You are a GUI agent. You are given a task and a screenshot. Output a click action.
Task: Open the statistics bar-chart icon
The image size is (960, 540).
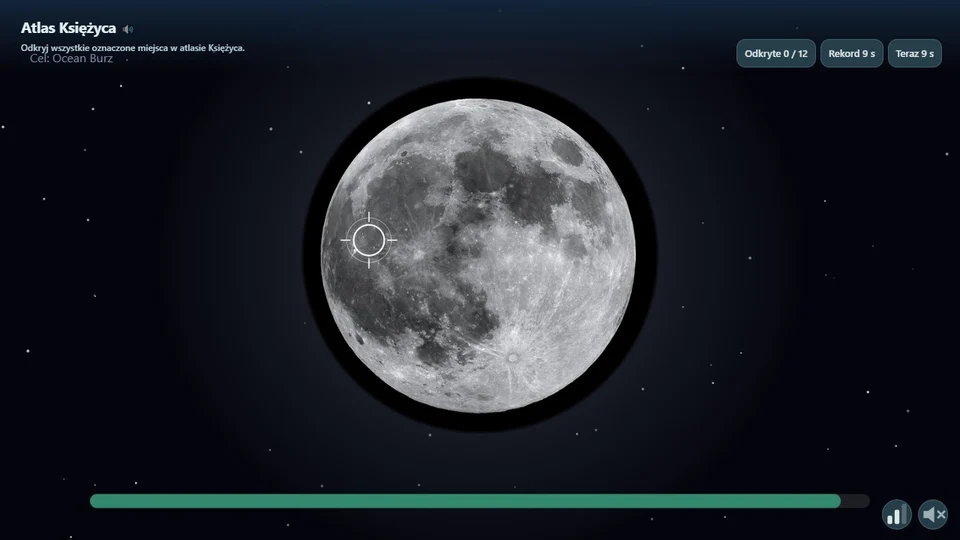[x=896, y=514]
